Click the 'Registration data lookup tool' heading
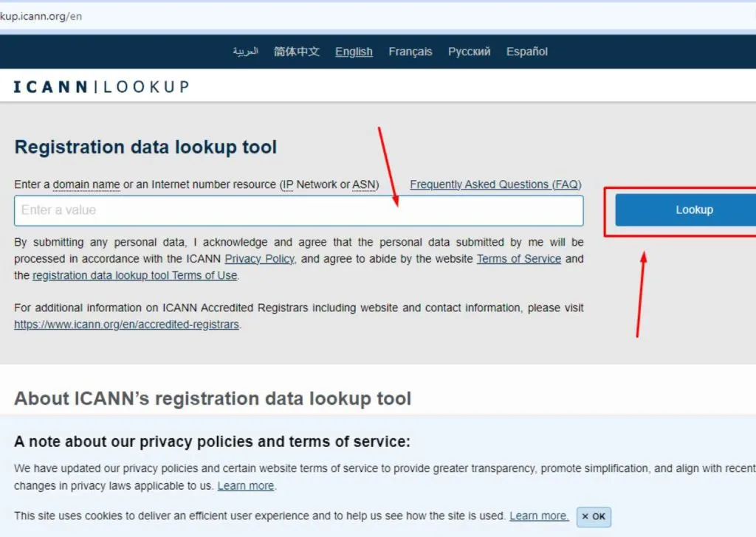Image resolution: width=756 pixels, height=537 pixels. click(x=145, y=147)
